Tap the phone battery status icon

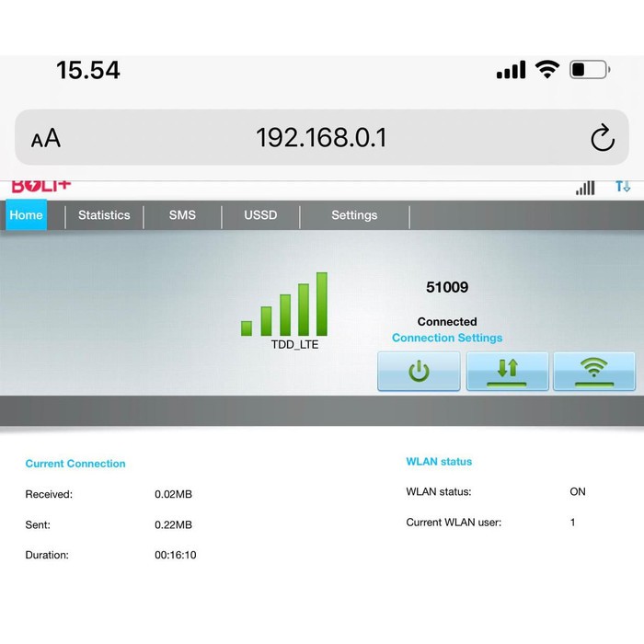pos(589,70)
